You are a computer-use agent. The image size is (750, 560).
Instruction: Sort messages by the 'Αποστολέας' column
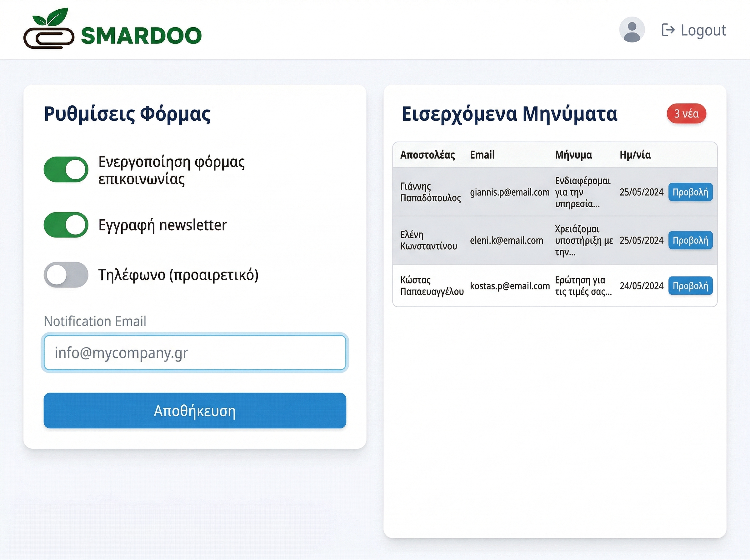point(427,155)
